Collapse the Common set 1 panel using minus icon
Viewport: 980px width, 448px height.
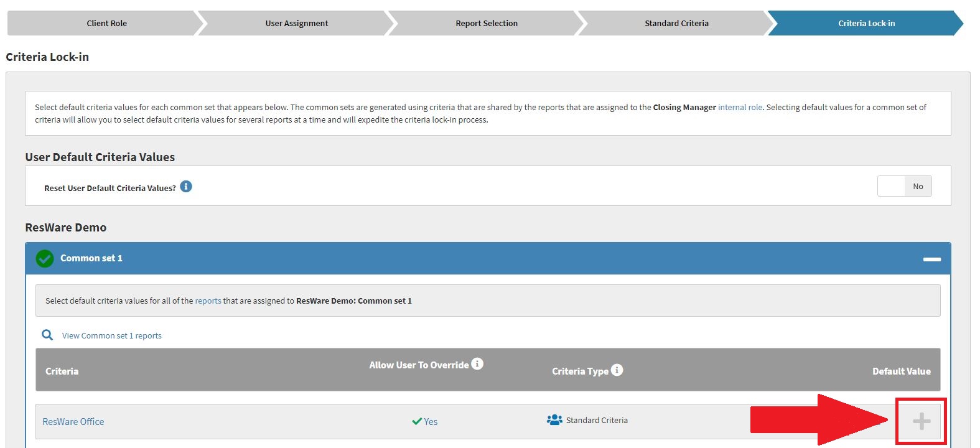[x=931, y=259]
